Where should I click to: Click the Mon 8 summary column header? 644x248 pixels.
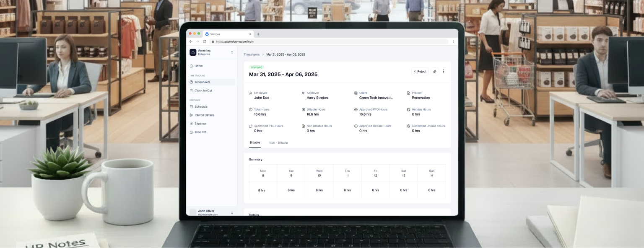(x=263, y=173)
